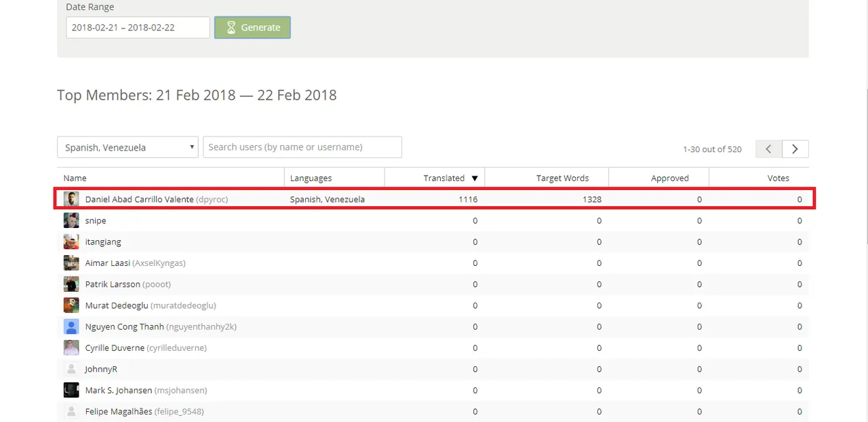Sort by the Target Words column header
Screen dimensions: 868x422
click(563, 178)
